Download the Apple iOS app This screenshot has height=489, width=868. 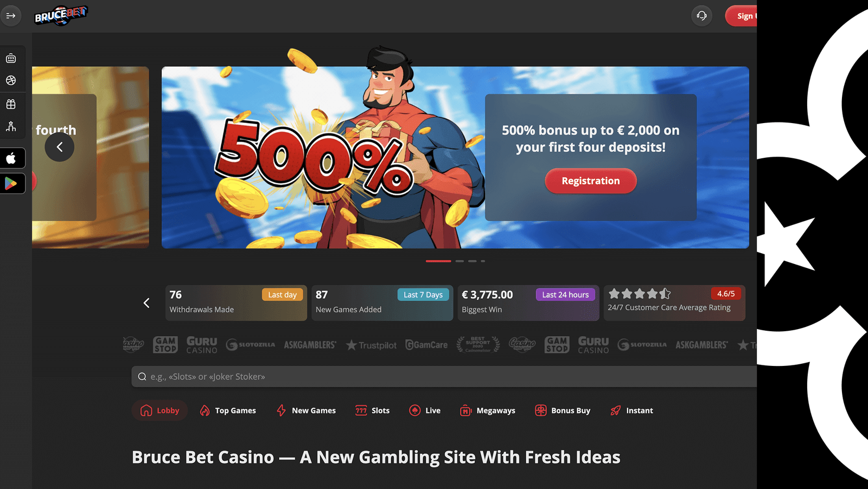(x=11, y=158)
